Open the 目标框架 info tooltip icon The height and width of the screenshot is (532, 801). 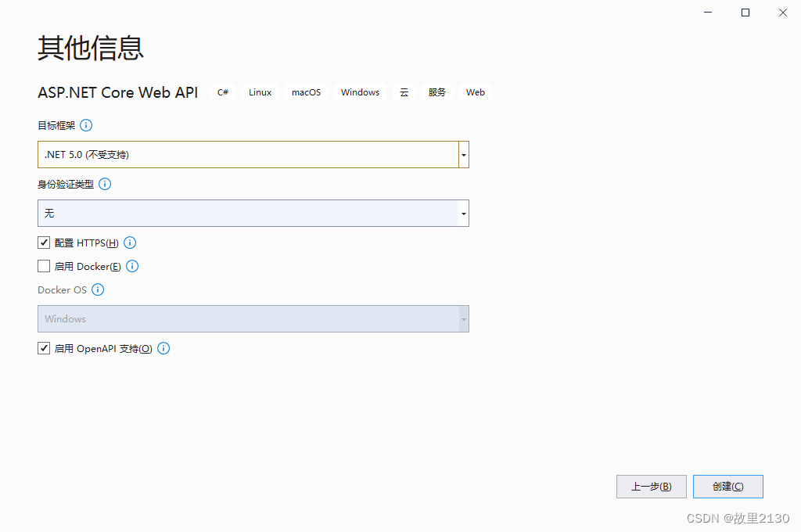pyautogui.click(x=86, y=125)
